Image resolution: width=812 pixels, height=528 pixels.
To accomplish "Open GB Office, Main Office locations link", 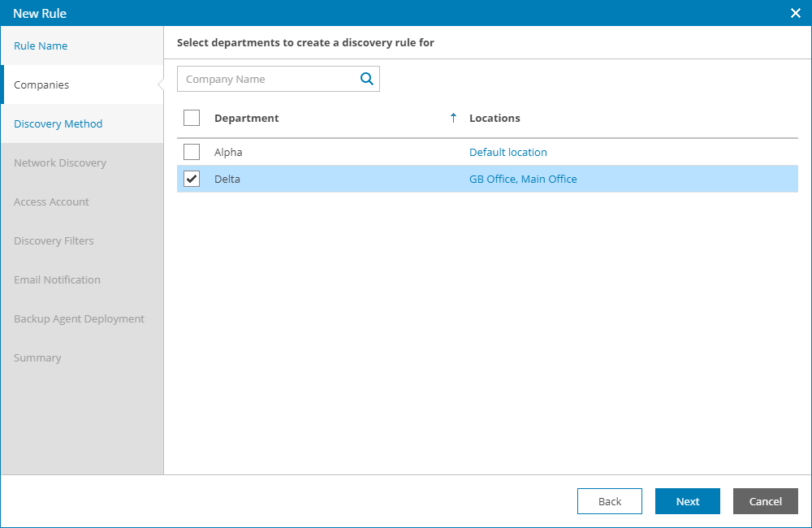I will (523, 179).
